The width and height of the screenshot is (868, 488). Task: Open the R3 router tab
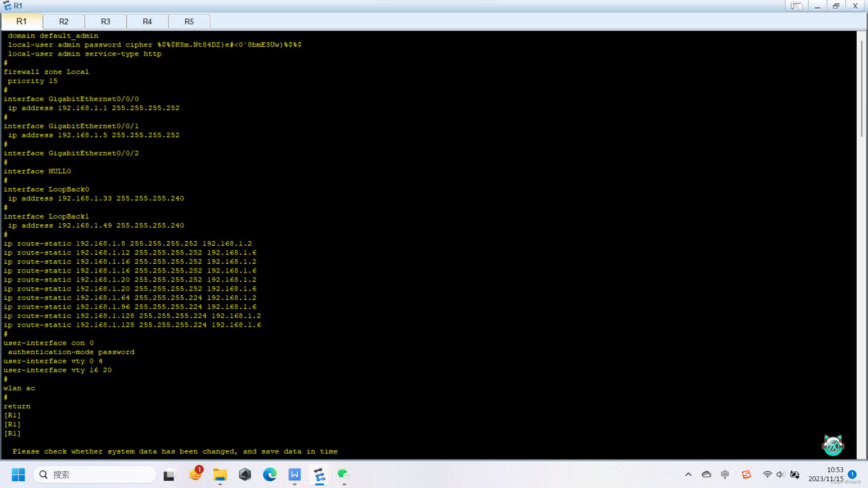tap(105, 22)
